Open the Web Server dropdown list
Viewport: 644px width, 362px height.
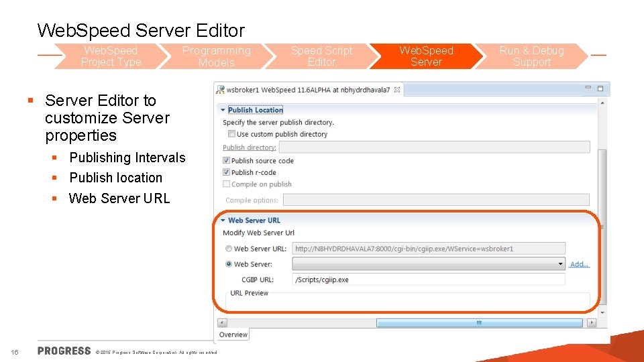pyautogui.click(x=560, y=264)
